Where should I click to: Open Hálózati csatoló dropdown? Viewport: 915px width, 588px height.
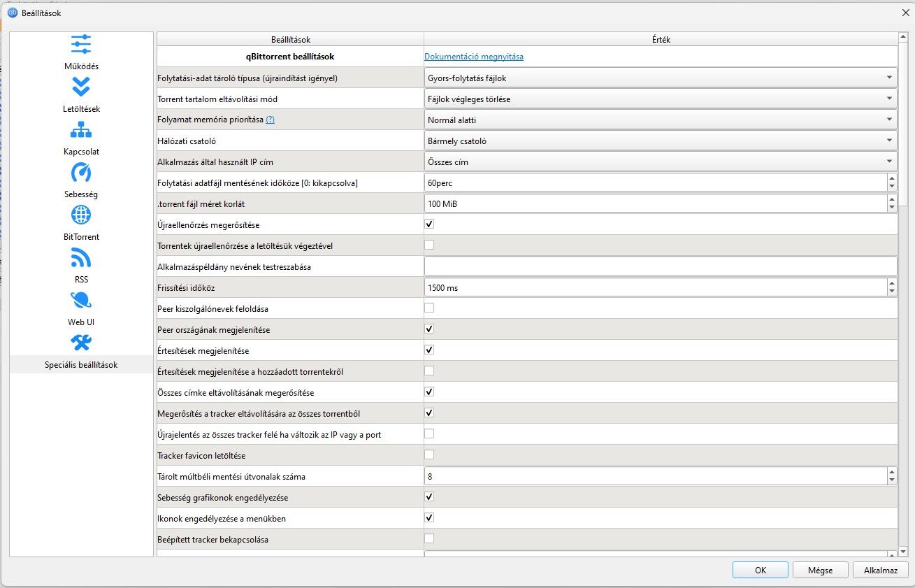tap(661, 141)
